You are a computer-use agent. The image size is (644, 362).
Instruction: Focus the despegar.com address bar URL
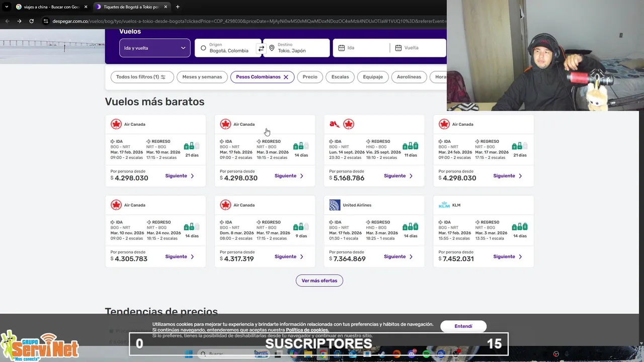point(249,21)
